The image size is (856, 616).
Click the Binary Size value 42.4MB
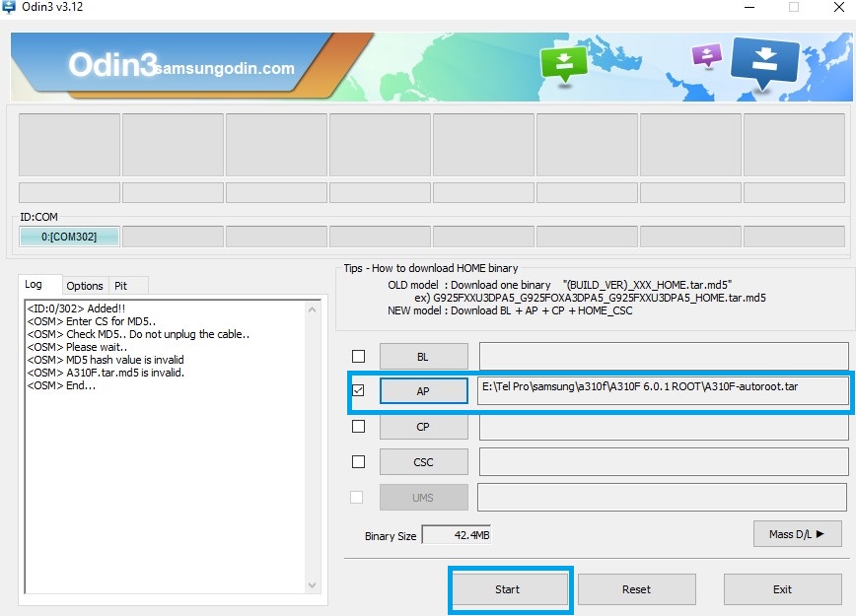click(x=457, y=535)
